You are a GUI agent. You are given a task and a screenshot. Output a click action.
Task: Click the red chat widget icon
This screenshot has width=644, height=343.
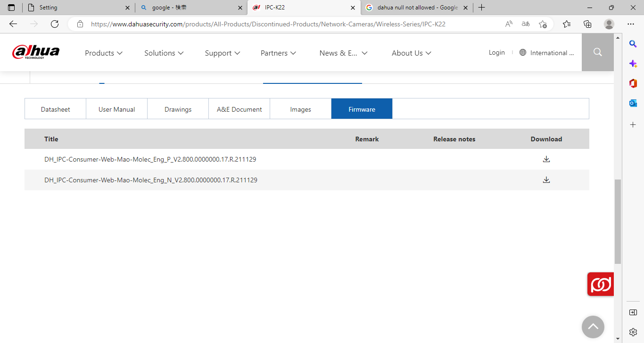click(x=601, y=284)
